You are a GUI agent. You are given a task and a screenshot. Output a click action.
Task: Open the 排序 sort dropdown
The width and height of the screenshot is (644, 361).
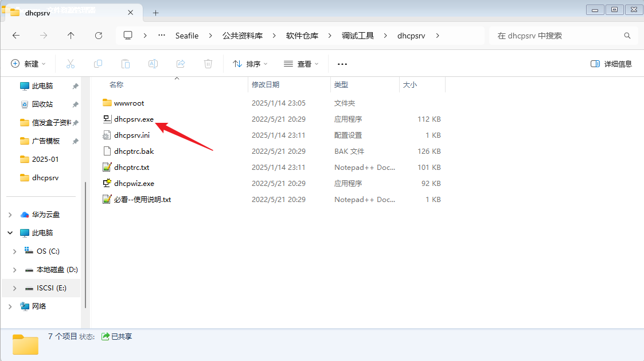pyautogui.click(x=250, y=64)
